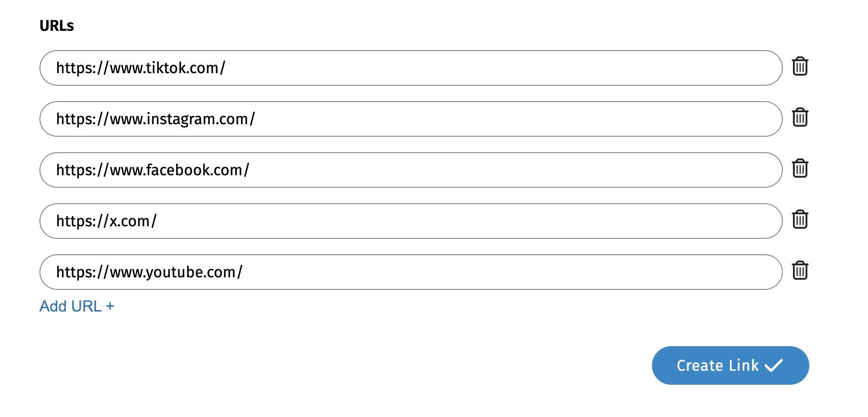The image size is (868, 417).
Task: Remove the instagram.com URL with trash icon
Action: coord(800,117)
